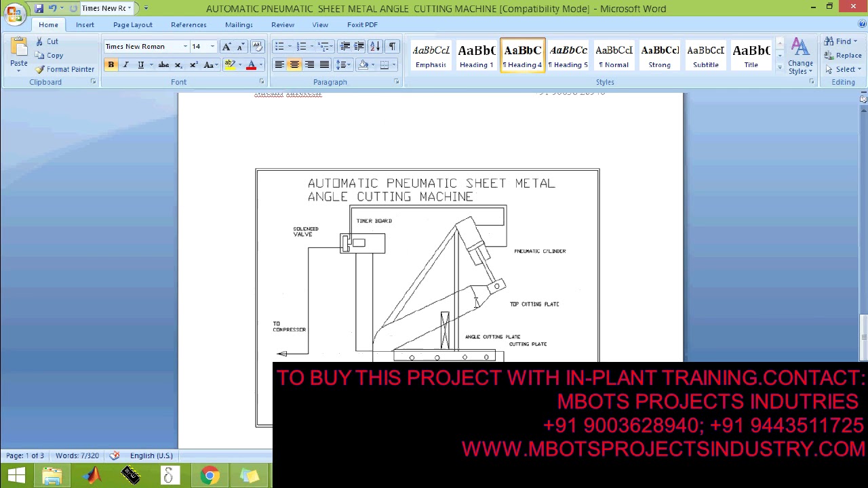Open Google Chrome from the taskbar
Screen dimensions: 868x488
click(x=210, y=476)
